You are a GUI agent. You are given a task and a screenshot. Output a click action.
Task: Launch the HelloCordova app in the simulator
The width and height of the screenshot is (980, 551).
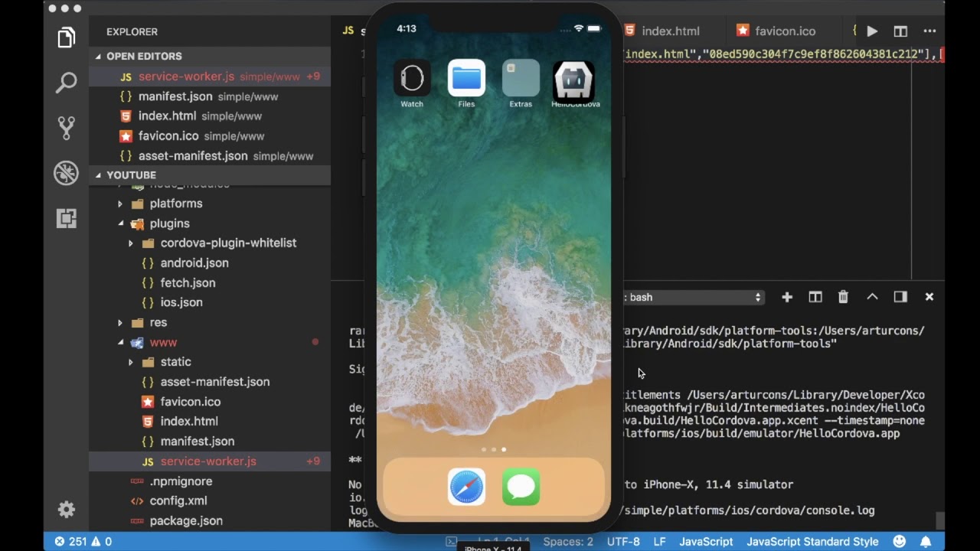point(574,79)
